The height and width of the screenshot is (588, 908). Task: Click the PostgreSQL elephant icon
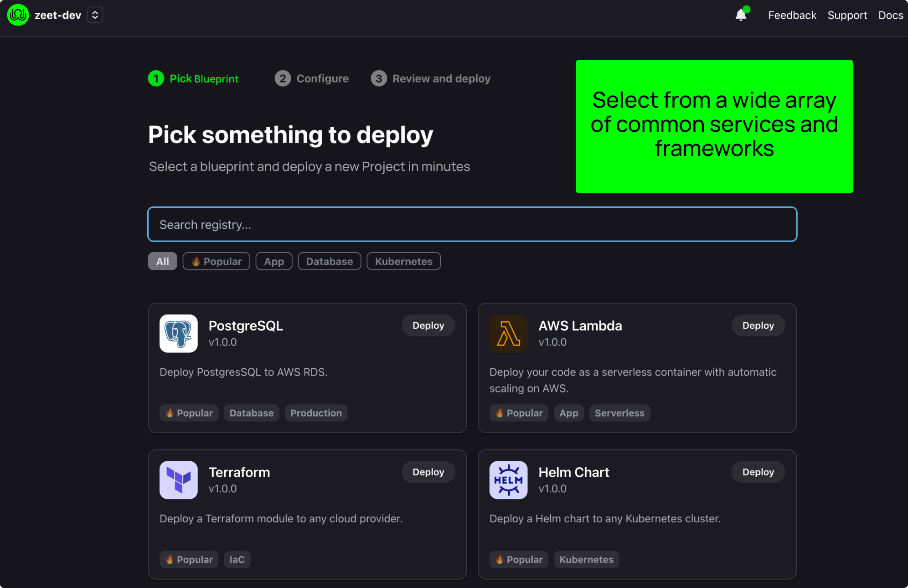pos(179,334)
